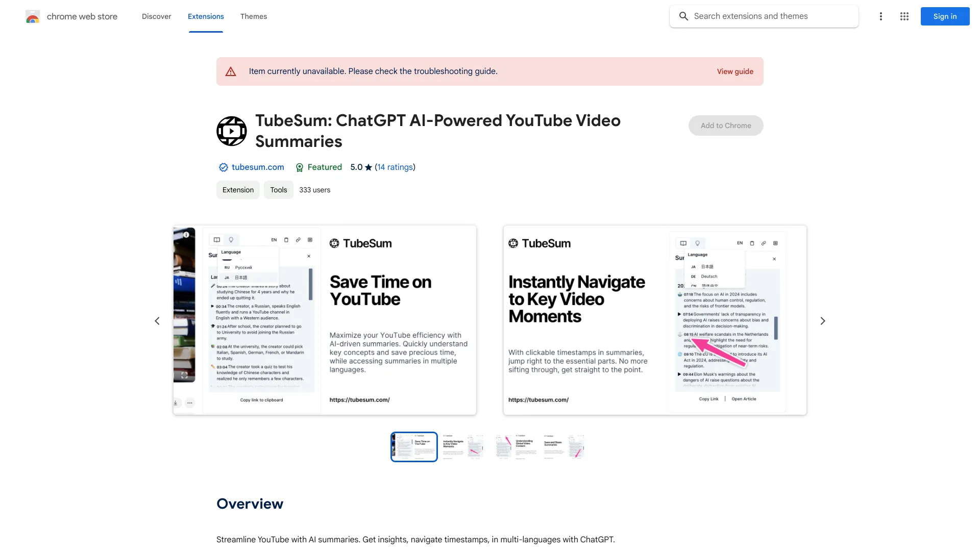This screenshot has width=980, height=551.
Task: Click the warning triangle icon in error banner
Action: (230, 71)
